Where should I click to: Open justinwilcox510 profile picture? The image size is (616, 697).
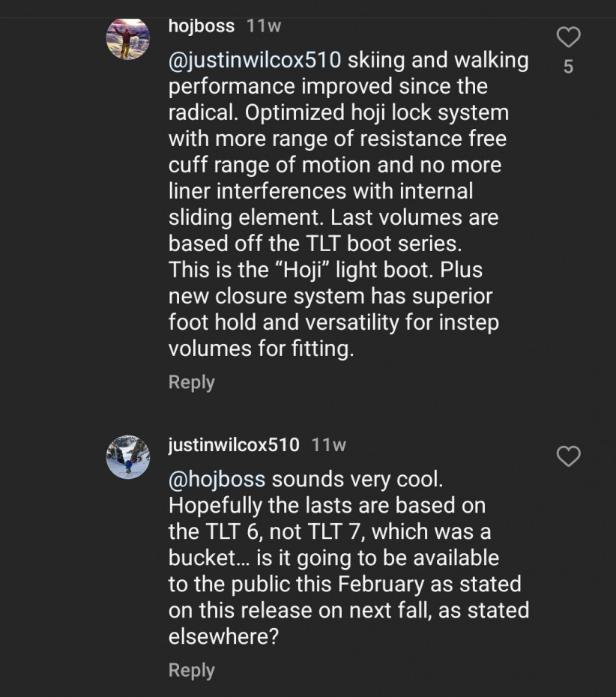tap(128, 456)
